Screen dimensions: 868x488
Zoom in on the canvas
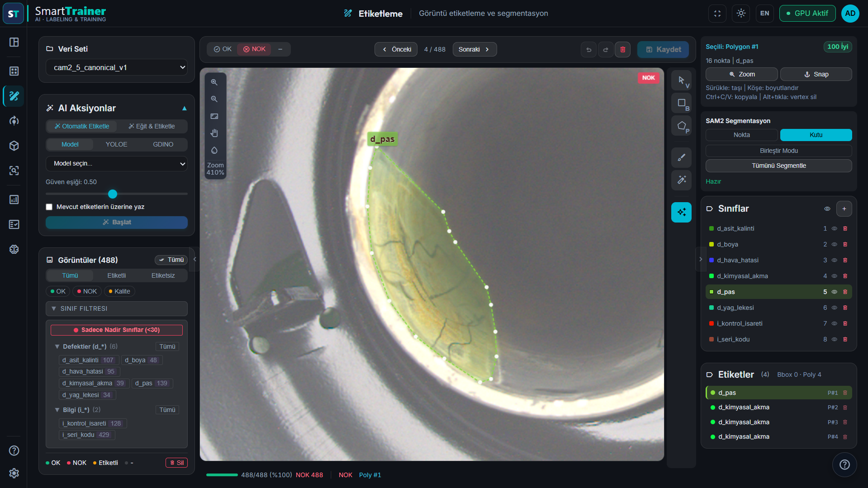coord(214,82)
